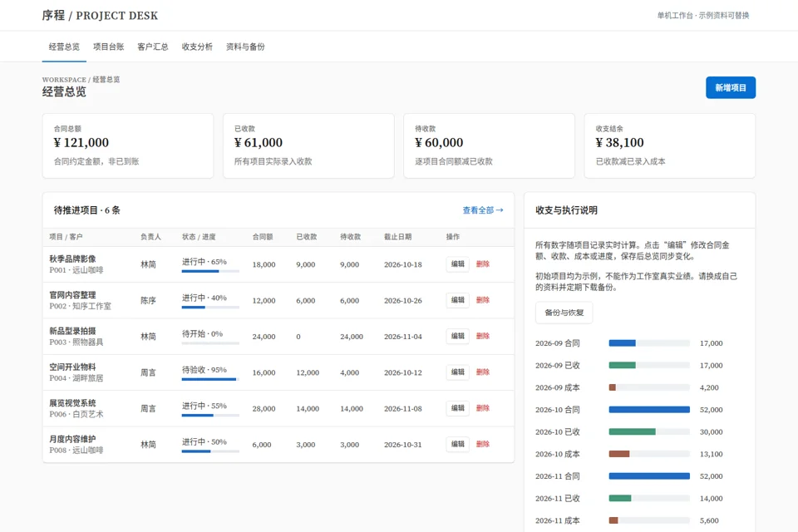
Task: Click the deadline 2026-10-12
Action: 402,372
